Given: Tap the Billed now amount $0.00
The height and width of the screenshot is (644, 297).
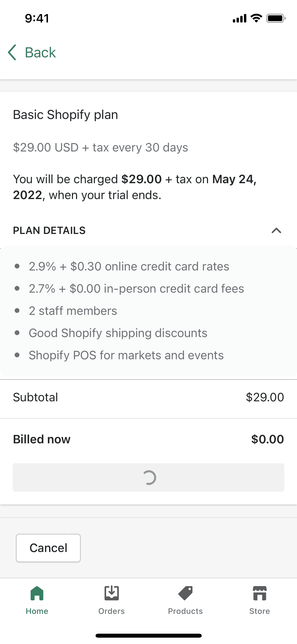Looking at the screenshot, I should coord(267,439).
